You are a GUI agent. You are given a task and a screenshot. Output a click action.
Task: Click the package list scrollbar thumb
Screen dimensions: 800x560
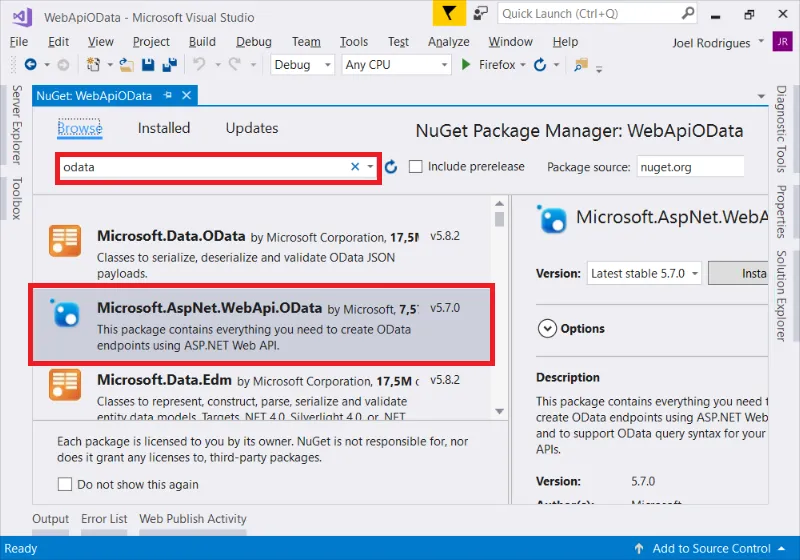click(499, 219)
